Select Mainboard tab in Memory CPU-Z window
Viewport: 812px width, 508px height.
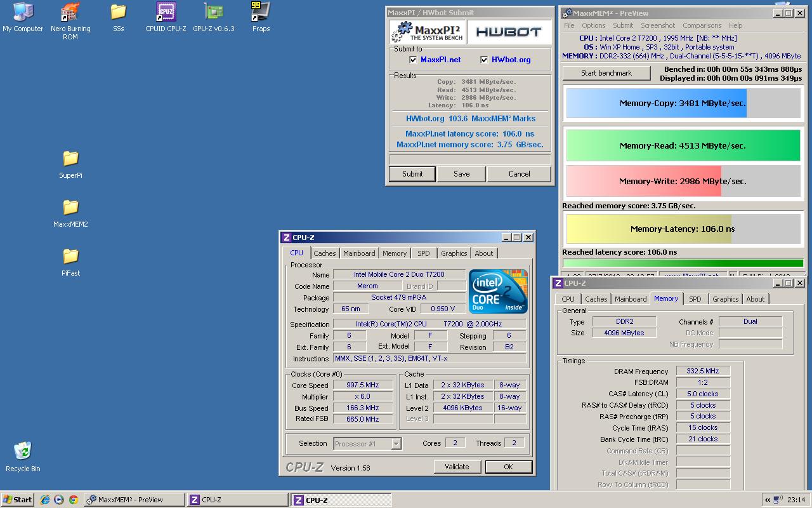[631, 299]
